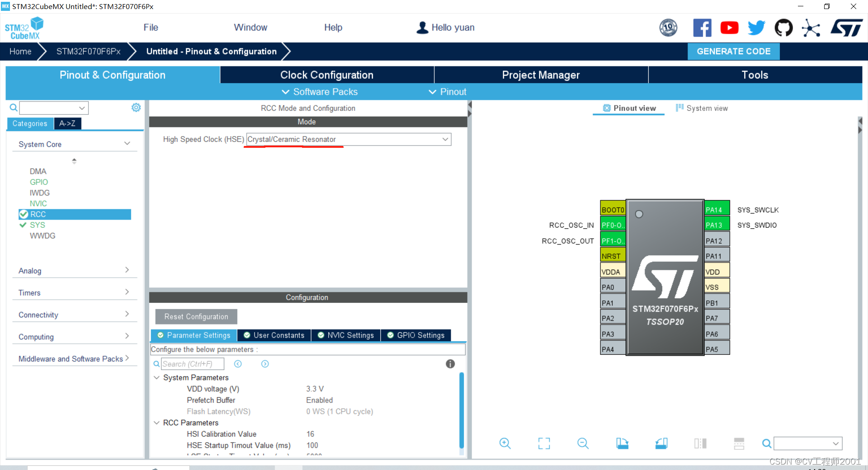
Task: Click the parameter Search (Ctrl+F) field
Action: tap(193, 364)
